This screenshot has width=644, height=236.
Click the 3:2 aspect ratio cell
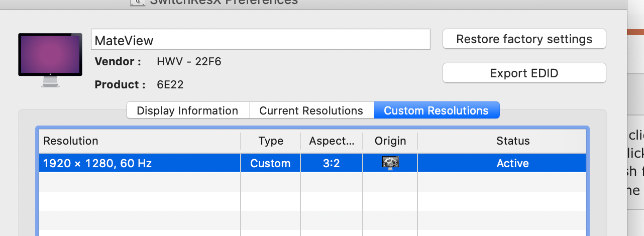point(332,163)
